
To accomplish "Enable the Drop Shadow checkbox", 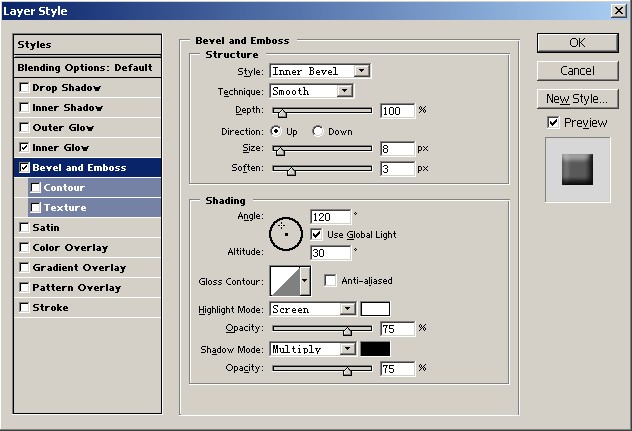I will [24, 88].
